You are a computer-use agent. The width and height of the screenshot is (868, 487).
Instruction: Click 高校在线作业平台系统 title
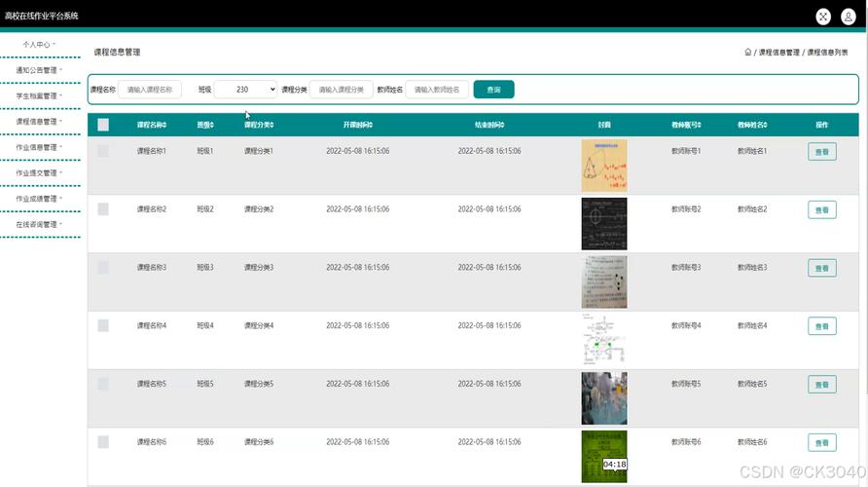point(42,16)
